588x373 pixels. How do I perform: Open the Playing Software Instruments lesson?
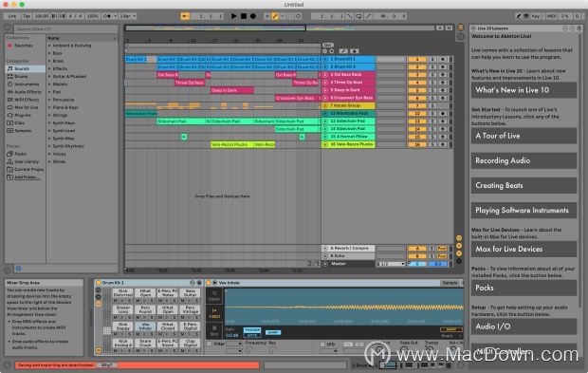(x=524, y=211)
